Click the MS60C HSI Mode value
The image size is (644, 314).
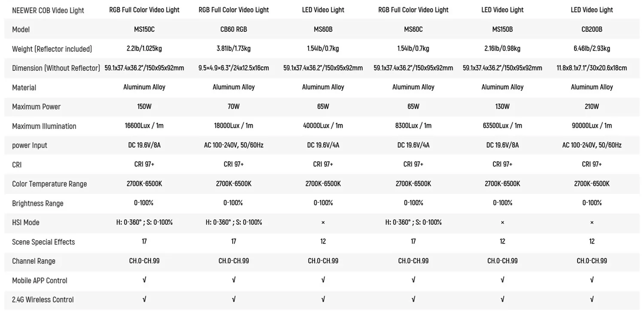(413, 222)
